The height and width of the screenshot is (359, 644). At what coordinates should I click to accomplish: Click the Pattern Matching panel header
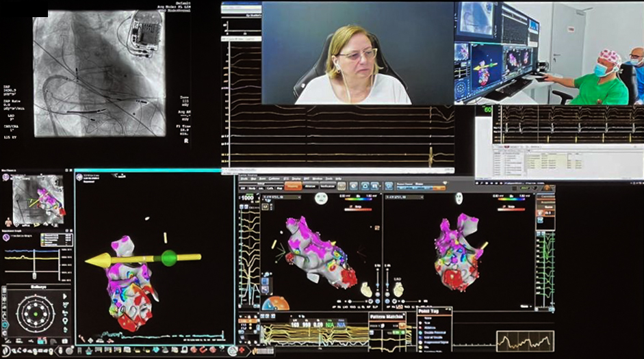pos(387,317)
